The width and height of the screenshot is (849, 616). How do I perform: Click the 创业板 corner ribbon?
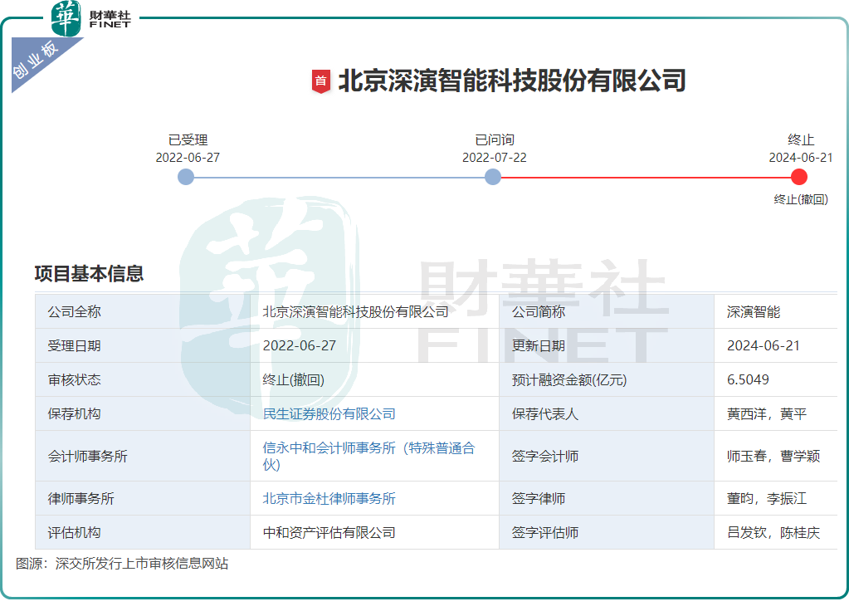click(38, 60)
